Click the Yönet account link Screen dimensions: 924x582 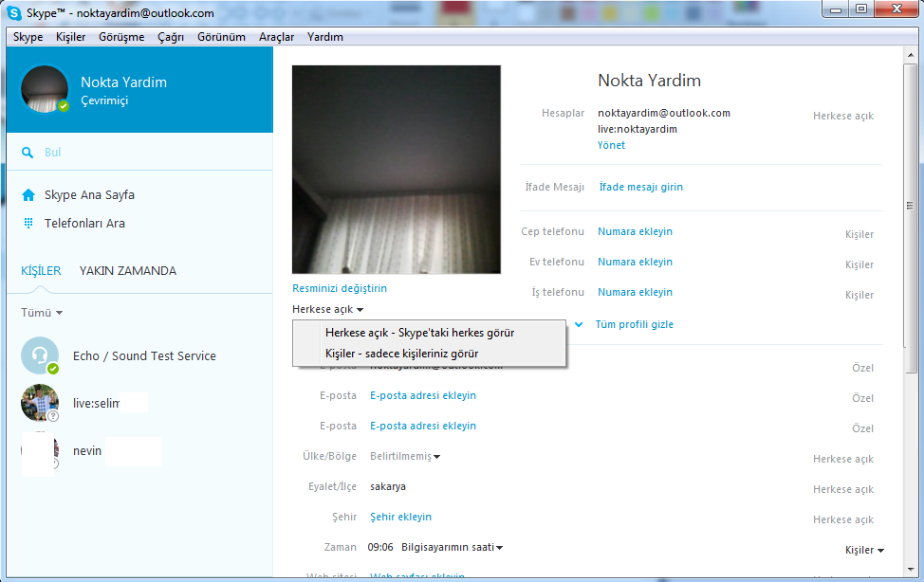[611, 146]
